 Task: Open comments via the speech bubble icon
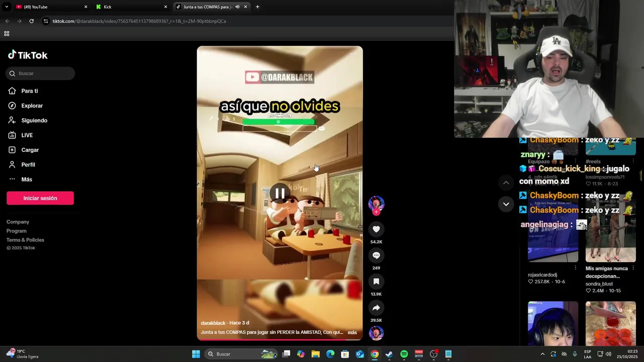[376, 255]
